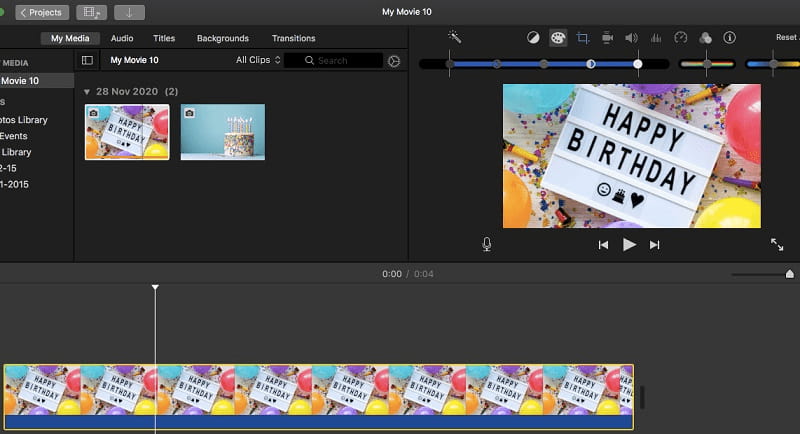The image size is (800, 434).
Task: Click the import media down-arrow button
Action: (x=129, y=12)
